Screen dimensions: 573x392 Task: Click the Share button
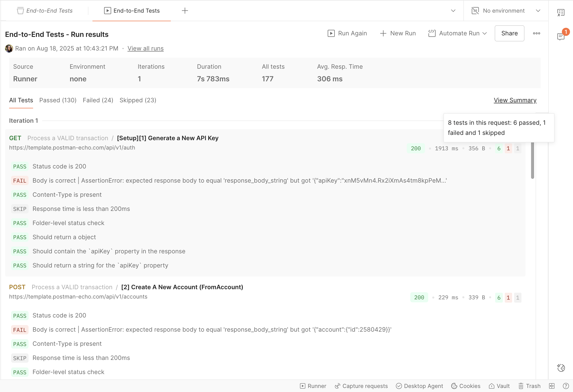[509, 33]
